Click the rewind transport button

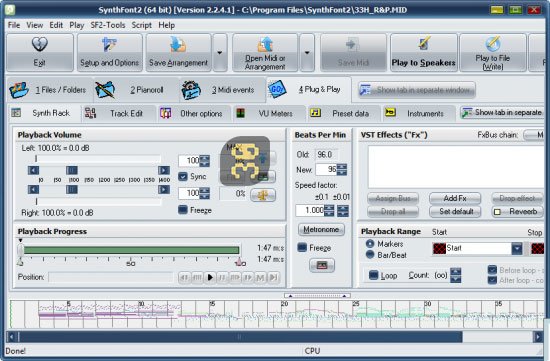point(184,278)
